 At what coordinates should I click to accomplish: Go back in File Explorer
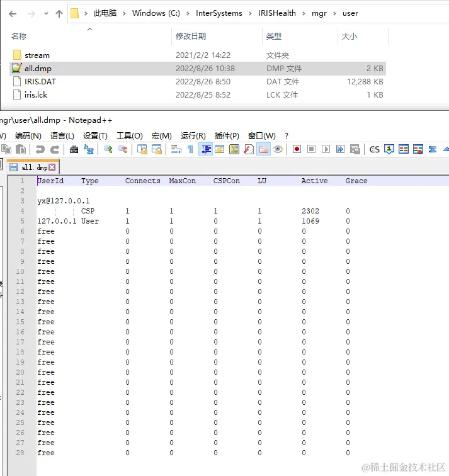[x=13, y=14]
